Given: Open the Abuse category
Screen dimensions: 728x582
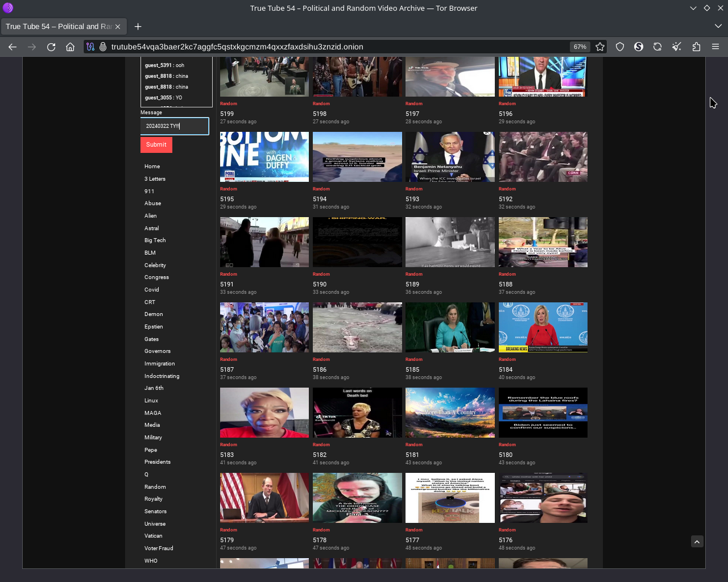Looking at the screenshot, I should [x=153, y=203].
